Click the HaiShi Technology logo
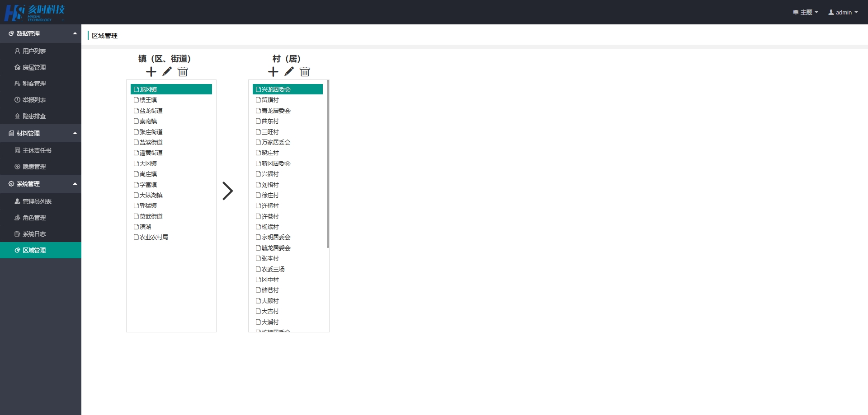868x415 pixels. point(35,13)
